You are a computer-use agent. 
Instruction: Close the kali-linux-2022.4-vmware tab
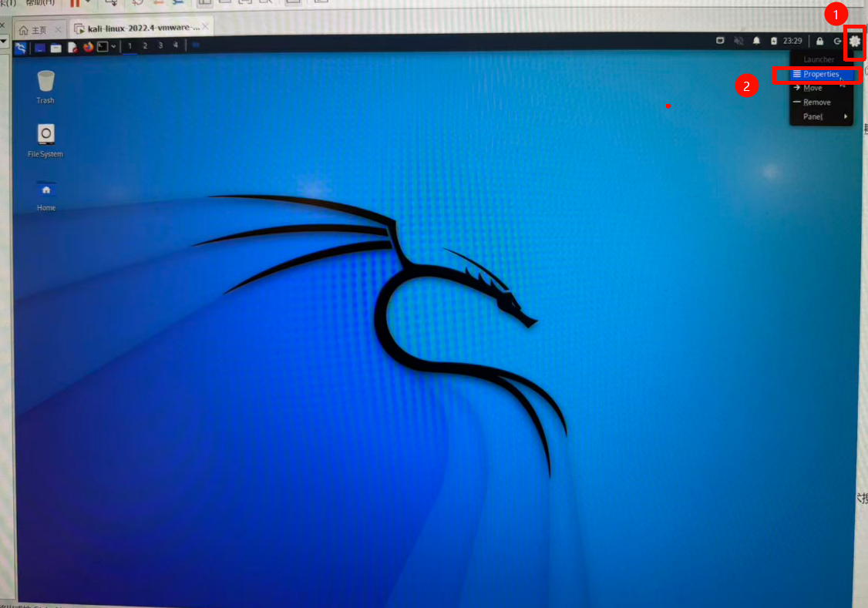click(x=206, y=26)
